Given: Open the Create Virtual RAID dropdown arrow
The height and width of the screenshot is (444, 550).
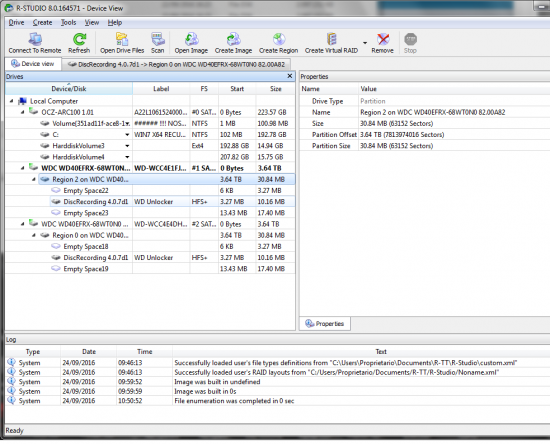Looking at the screenshot, I should [x=365, y=43].
